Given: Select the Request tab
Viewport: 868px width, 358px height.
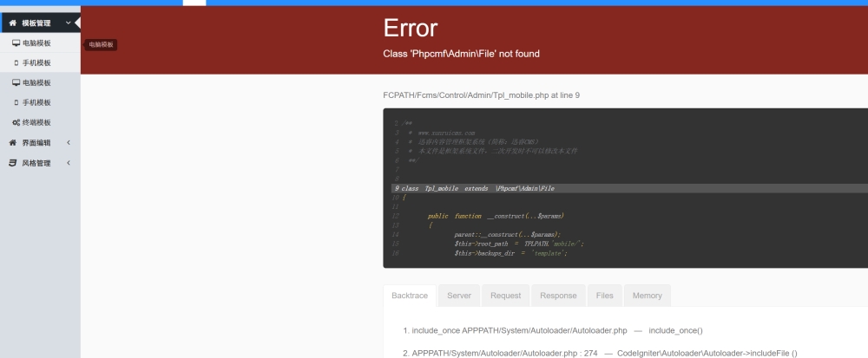Looking at the screenshot, I should click(x=505, y=296).
